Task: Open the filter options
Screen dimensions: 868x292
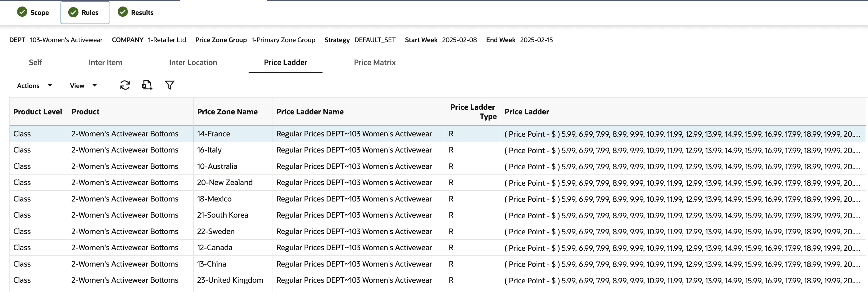Action: pyautogui.click(x=170, y=85)
